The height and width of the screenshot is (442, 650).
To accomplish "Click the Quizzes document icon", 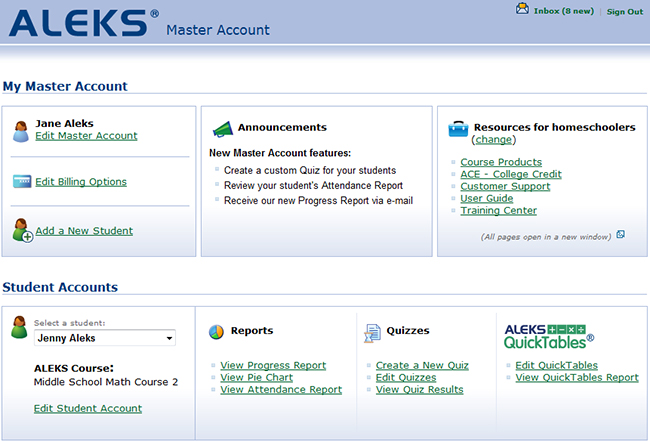I will coord(372,333).
